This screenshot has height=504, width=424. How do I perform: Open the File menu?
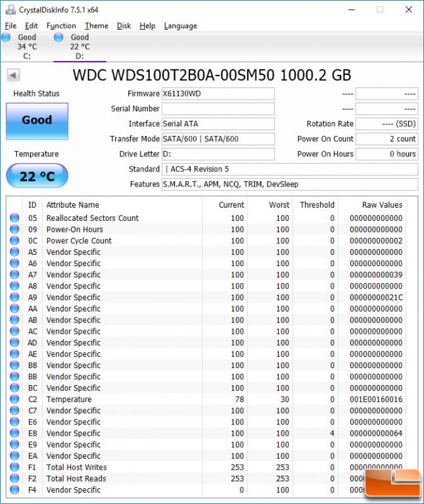click(x=11, y=26)
